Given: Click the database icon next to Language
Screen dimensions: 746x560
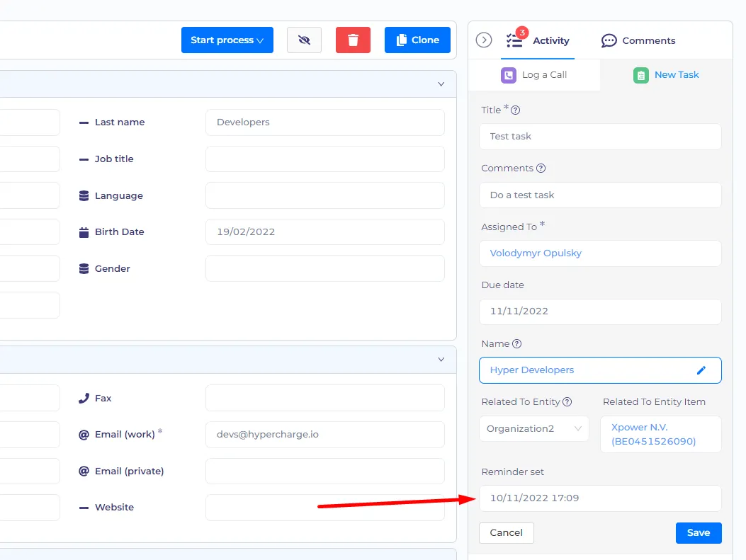Looking at the screenshot, I should point(84,196).
